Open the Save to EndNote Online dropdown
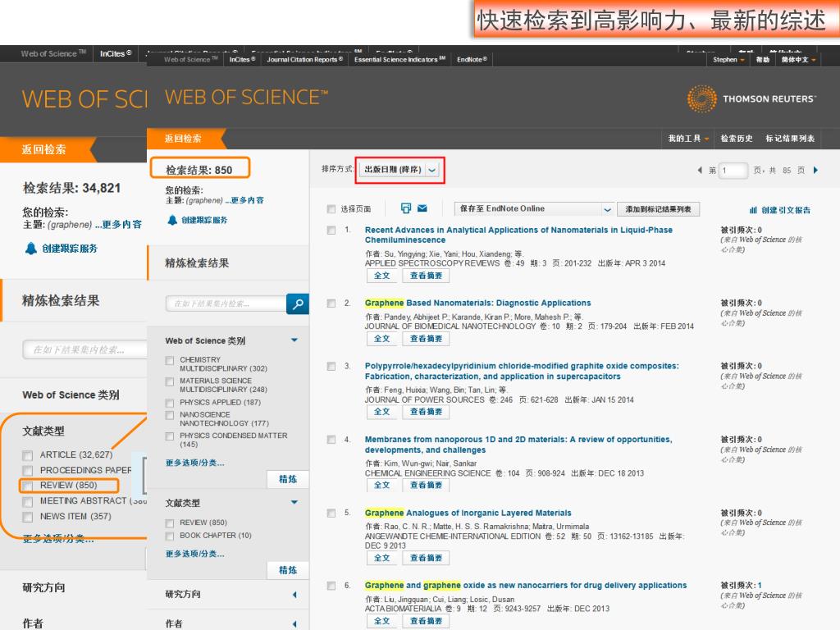Screen dimensions: 840x630 (x=533, y=209)
